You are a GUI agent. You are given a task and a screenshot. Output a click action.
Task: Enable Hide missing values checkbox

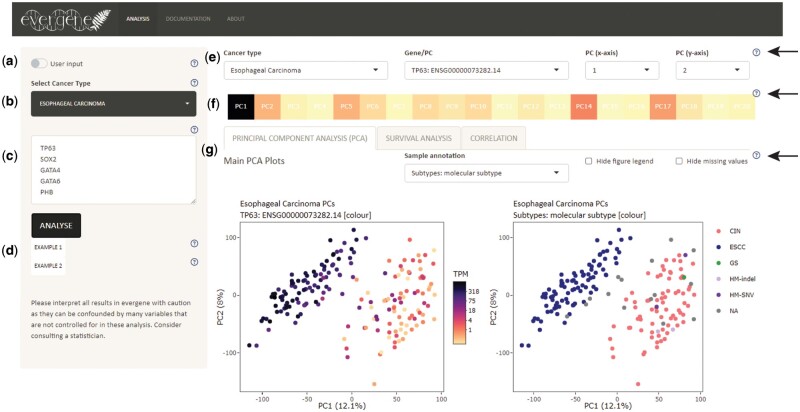[x=679, y=160]
